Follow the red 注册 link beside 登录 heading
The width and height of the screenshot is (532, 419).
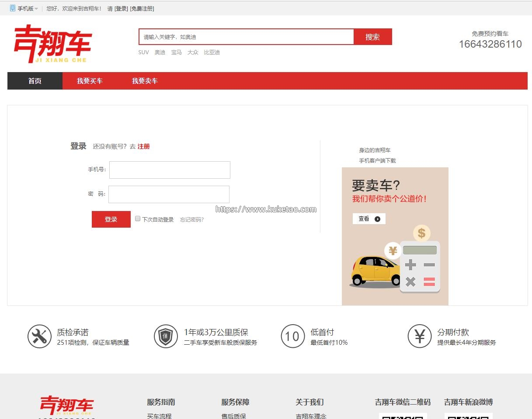(x=143, y=146)
